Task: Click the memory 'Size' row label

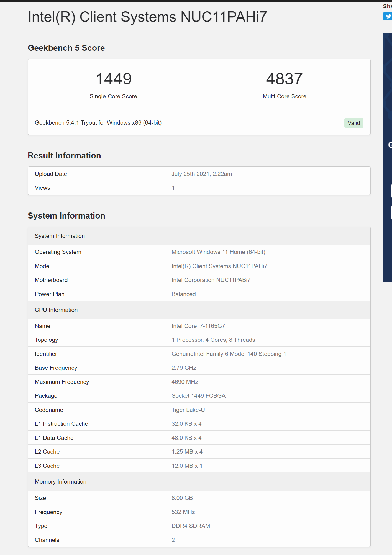Action: coord(40,498)
